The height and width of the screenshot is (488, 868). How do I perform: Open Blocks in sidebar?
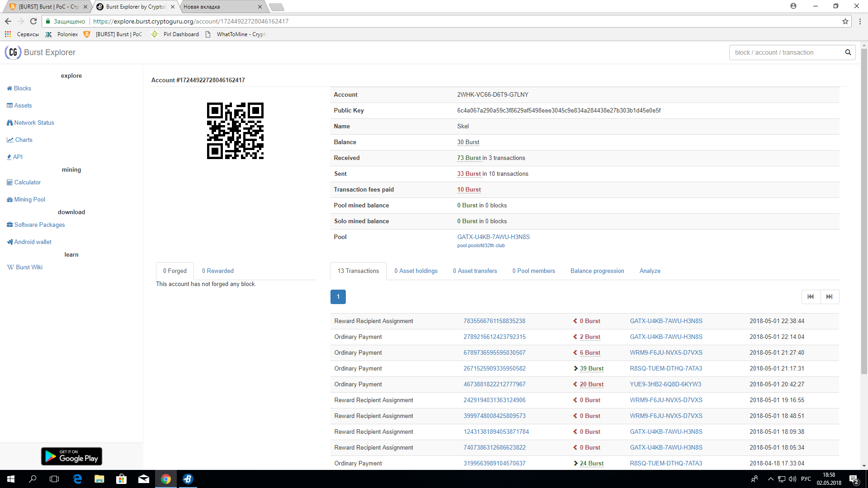click(19, 88)
